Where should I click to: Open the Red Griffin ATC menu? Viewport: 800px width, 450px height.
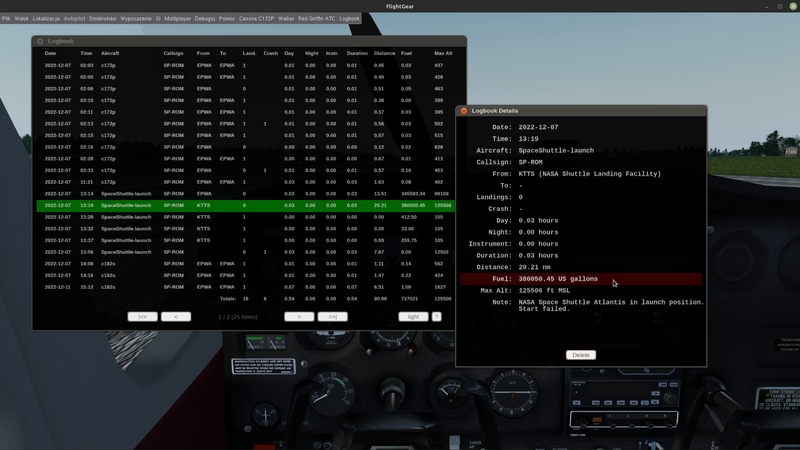316,18
